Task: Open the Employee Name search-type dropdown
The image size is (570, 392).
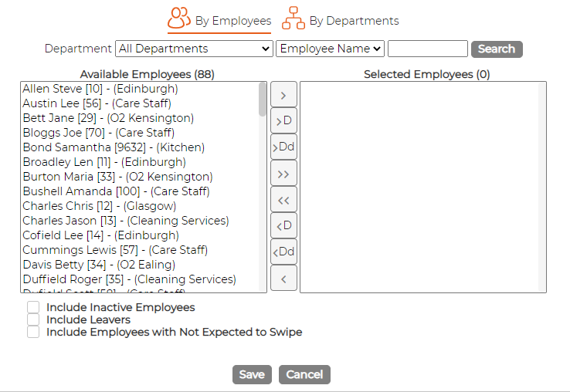Action: pos(330,49)
